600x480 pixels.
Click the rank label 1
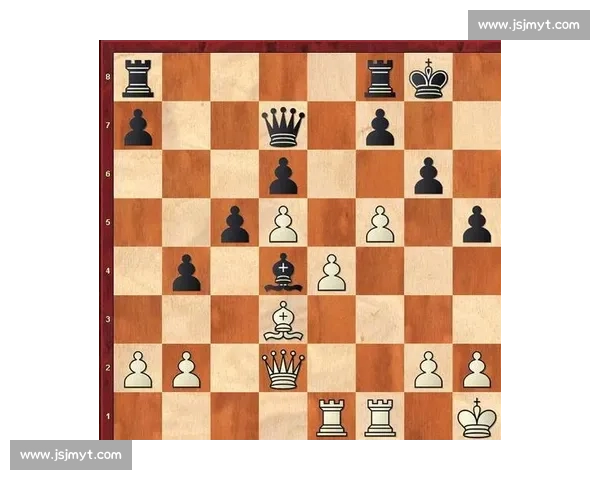[x=108, y=416]
